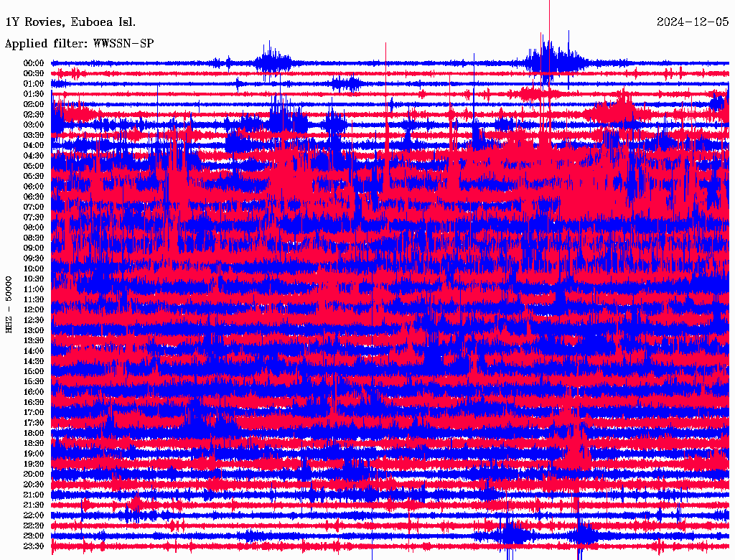Select the 01:00 time label

click(x=34, y=83)
